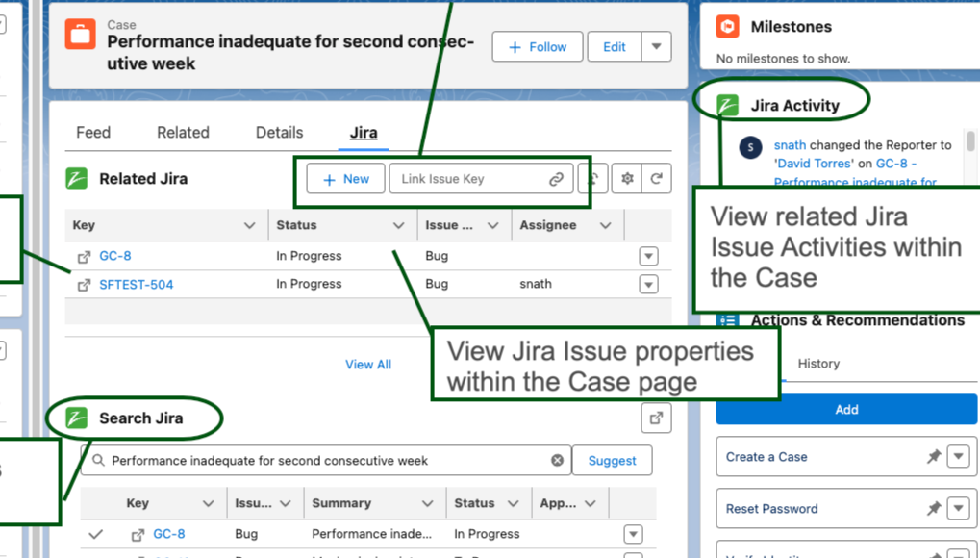
Task: Click the View All link
Action: click(x=368, y=364)
